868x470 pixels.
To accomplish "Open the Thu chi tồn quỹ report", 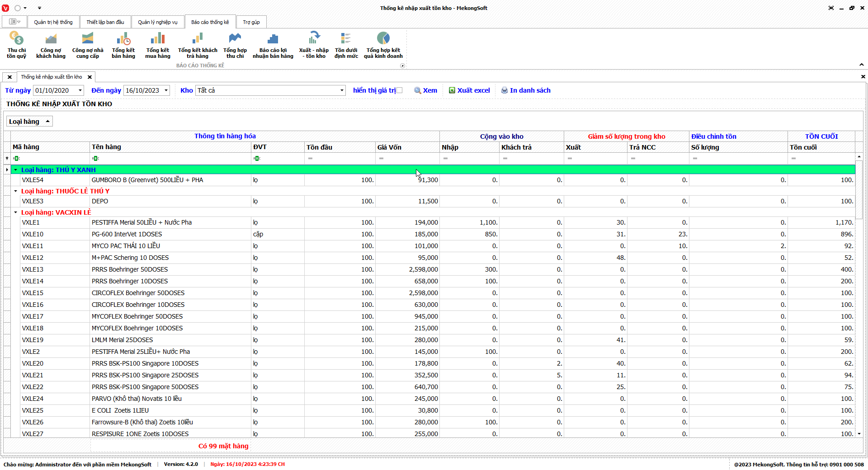I will click(x=16, y=45).
